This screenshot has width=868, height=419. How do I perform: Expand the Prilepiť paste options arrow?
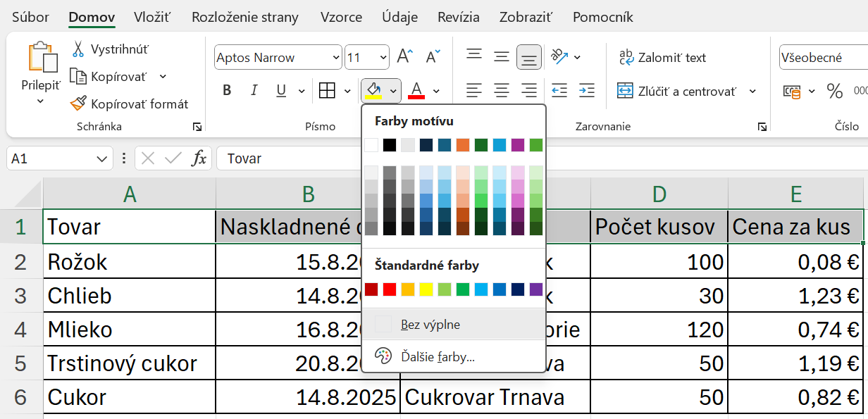click(x=40, y=101)
